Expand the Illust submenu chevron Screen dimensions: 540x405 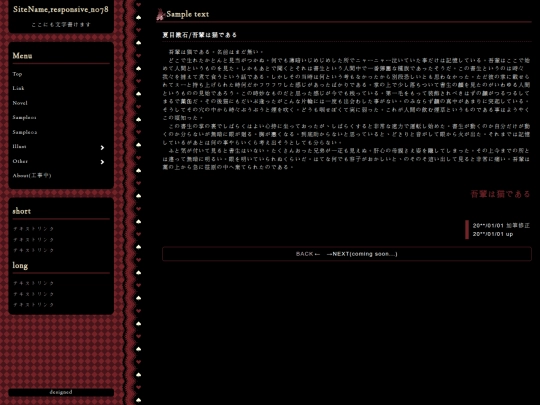[x=102, y=147]
